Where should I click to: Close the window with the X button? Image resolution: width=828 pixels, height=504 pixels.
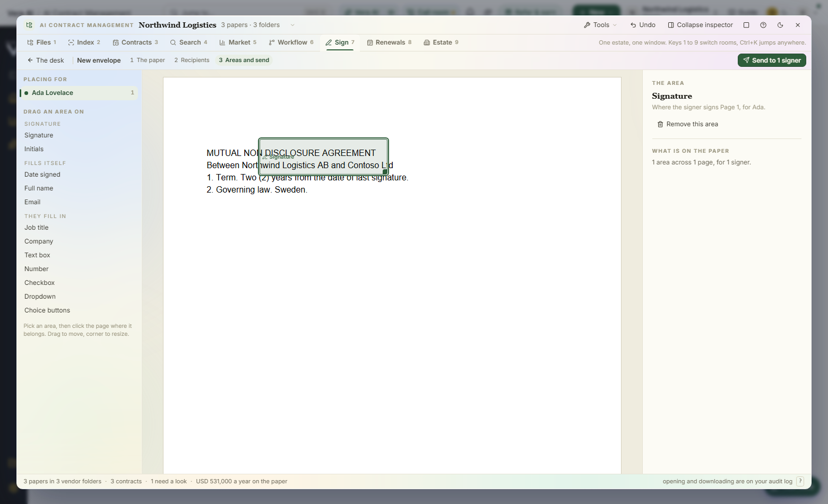pos(798,25)
